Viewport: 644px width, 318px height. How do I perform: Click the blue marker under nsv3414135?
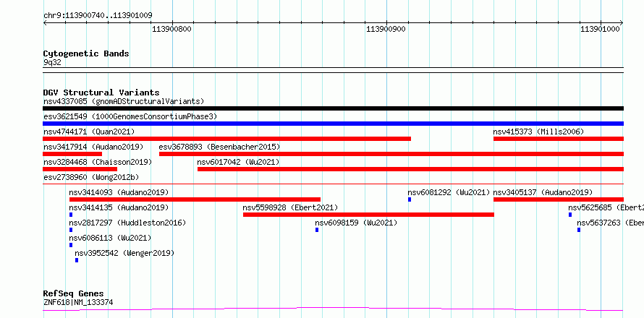(x=71, y=215)
